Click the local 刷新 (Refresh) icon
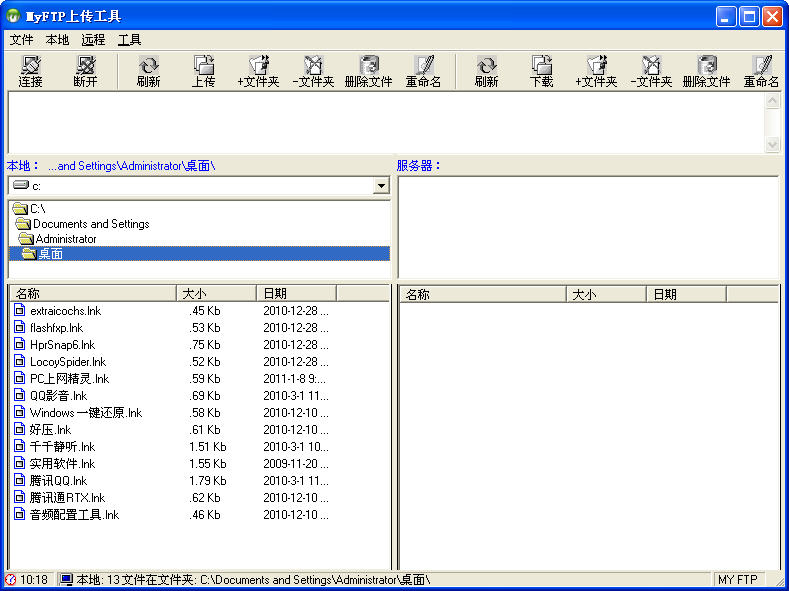The width and height of the screenshot is (789, 591). (148, 71)
